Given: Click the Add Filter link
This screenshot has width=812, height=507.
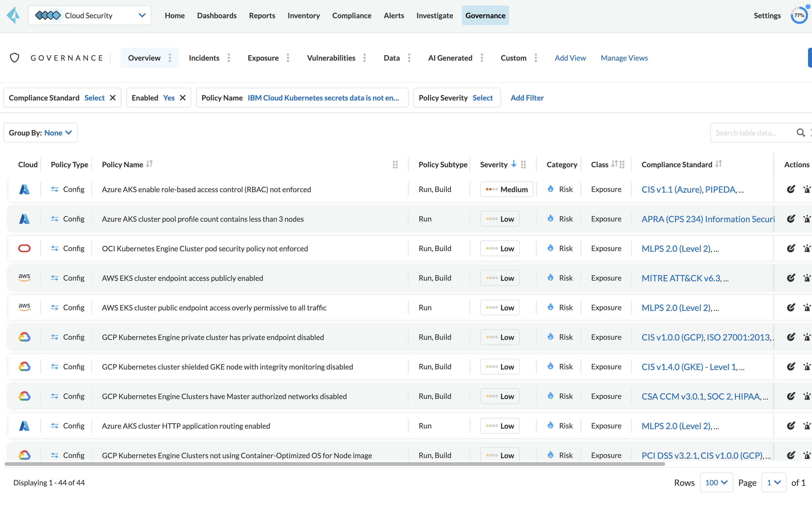Looking at the screenshot, I should [527, 98].
